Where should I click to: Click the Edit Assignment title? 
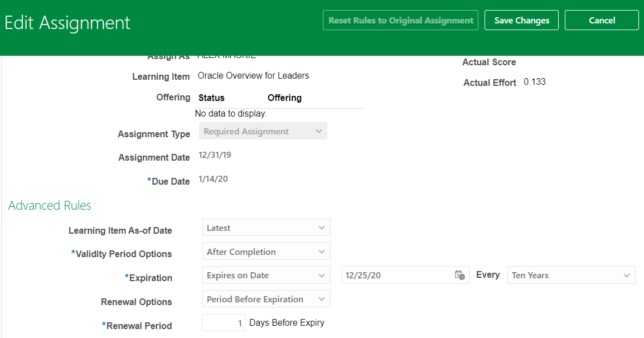click(67, 22)
